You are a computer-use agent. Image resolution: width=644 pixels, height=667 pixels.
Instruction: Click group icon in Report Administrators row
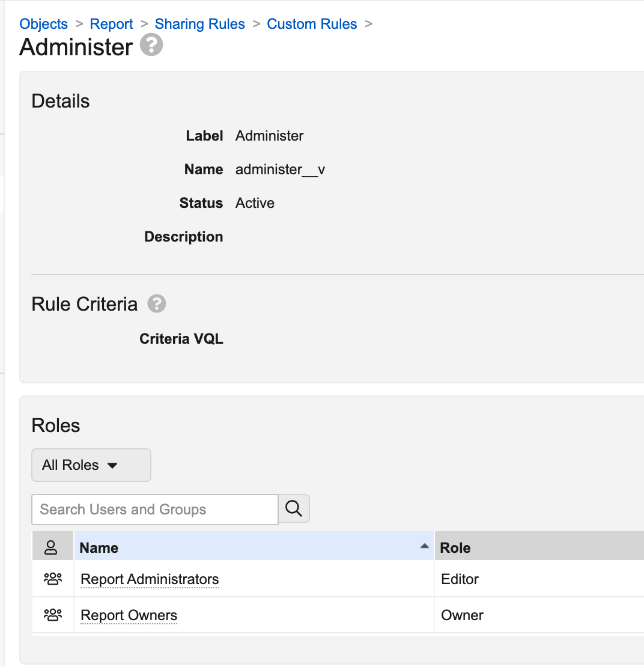pos(53,579)
